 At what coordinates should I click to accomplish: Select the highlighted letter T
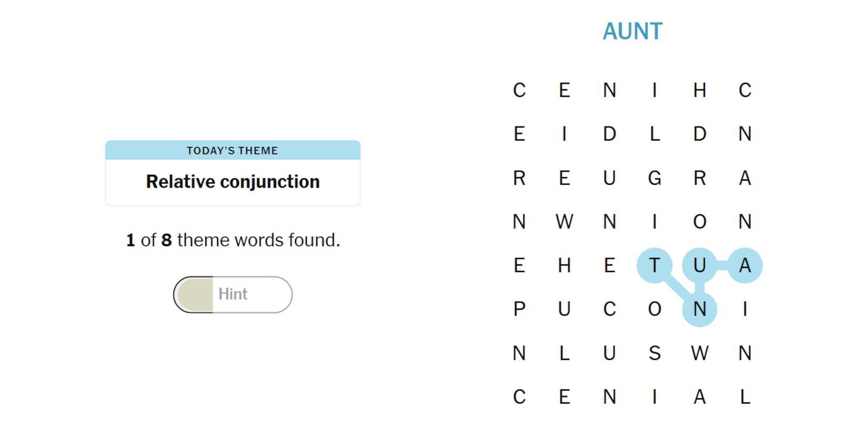654,265
